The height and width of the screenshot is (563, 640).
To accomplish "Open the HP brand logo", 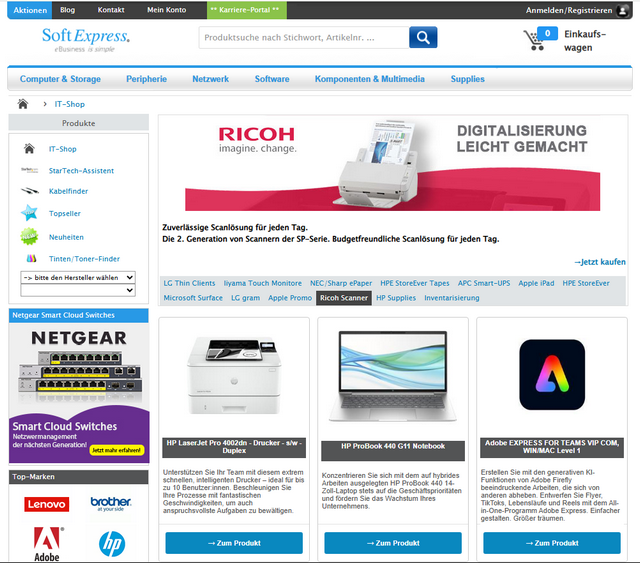I will (112, 544).
